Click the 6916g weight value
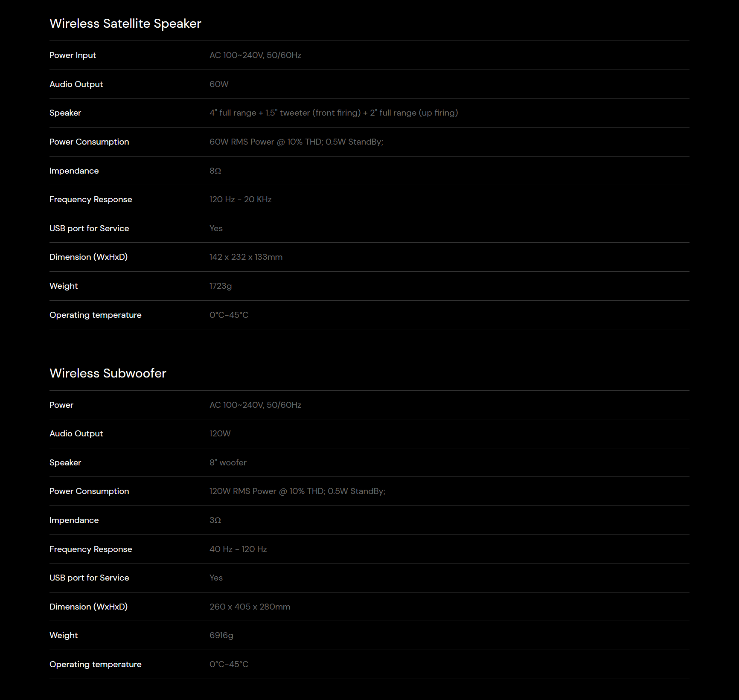 click(221, 635)
